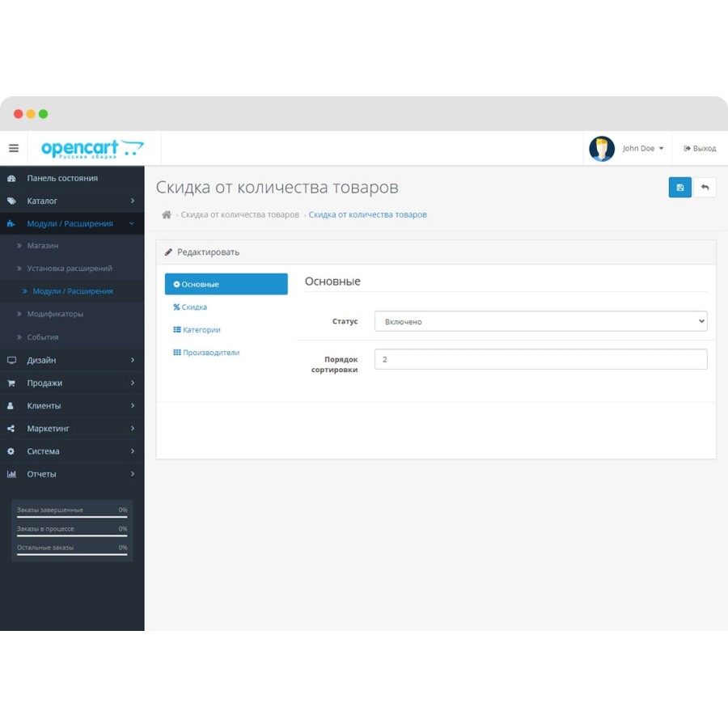The image size is (728, 728).
Task: Click the Каталог tag icon
Action: [11, 201]
